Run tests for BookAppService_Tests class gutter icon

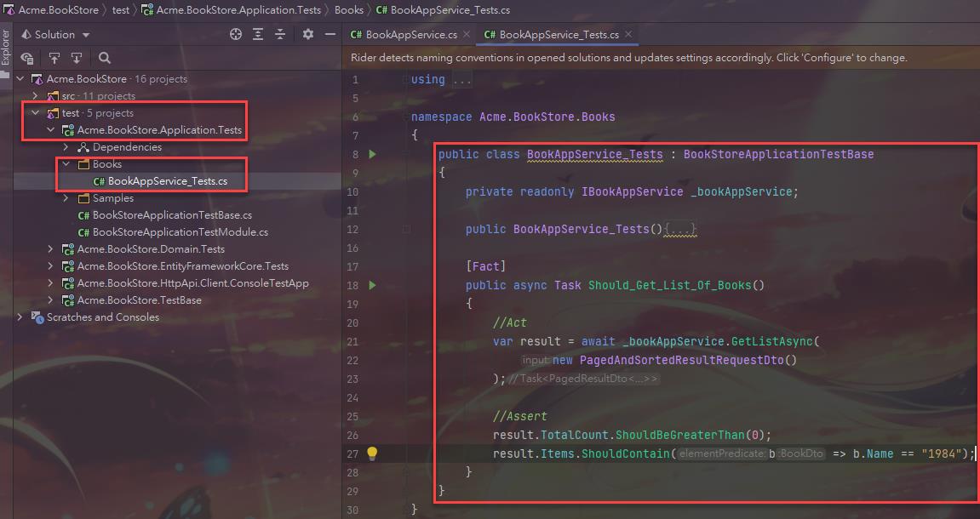coord(372,155)
